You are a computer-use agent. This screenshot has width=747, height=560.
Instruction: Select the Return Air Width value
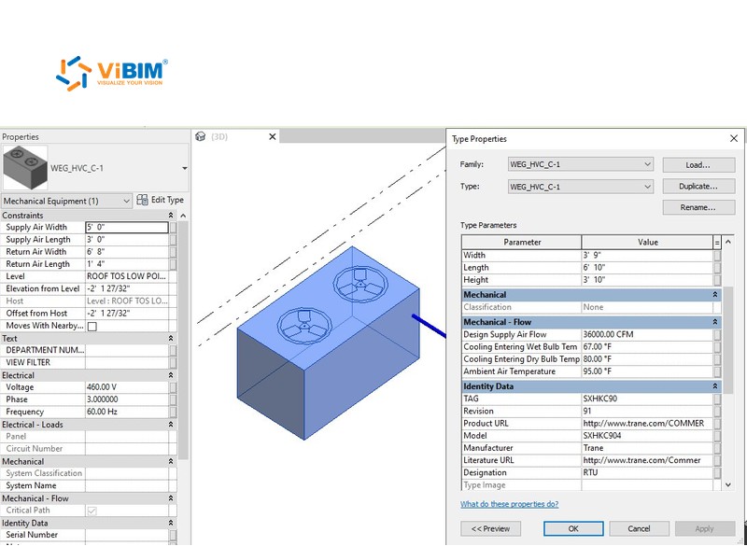coord(127,252)
